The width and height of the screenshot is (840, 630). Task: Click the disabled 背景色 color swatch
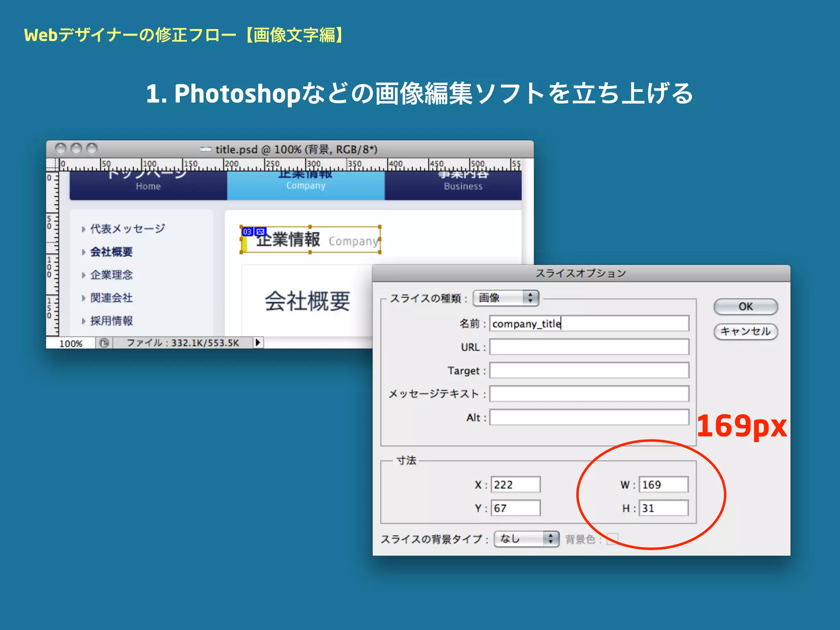click(612, 539)
